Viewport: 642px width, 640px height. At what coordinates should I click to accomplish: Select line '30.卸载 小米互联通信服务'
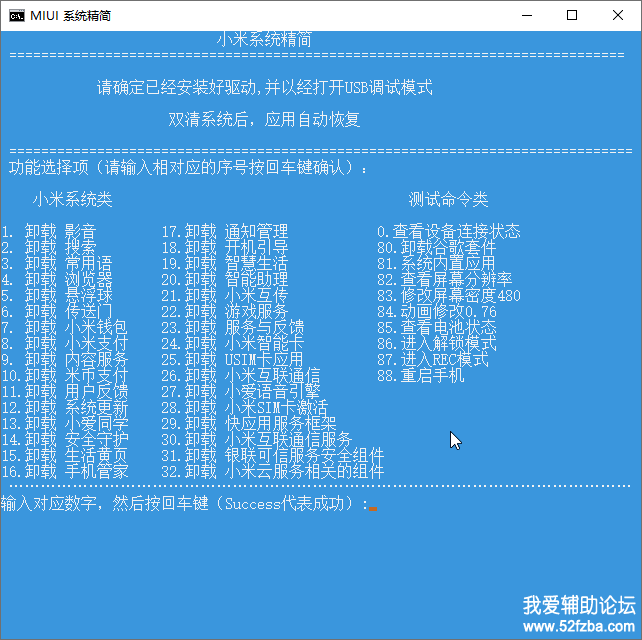(257, 440)
